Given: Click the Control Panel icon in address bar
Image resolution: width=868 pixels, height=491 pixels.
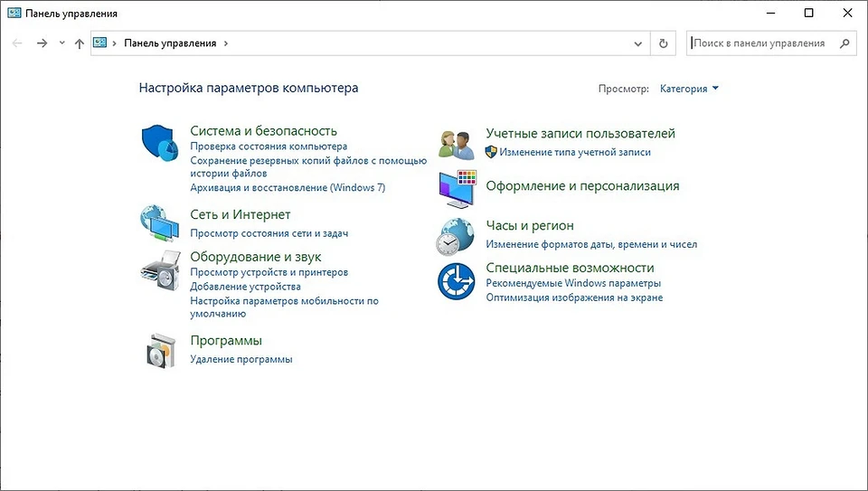Looking at the screenshot, I should click(x=99, y=42).
